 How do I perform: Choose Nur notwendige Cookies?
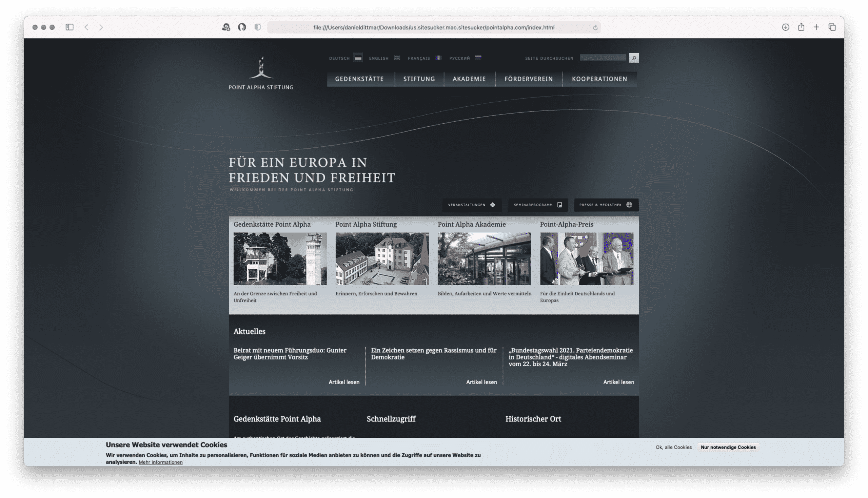pyautogui.click(x=728, y=447)
